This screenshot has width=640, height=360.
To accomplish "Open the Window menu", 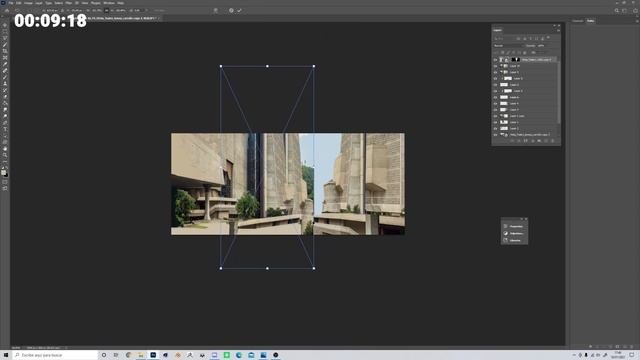I will [109, 3].
